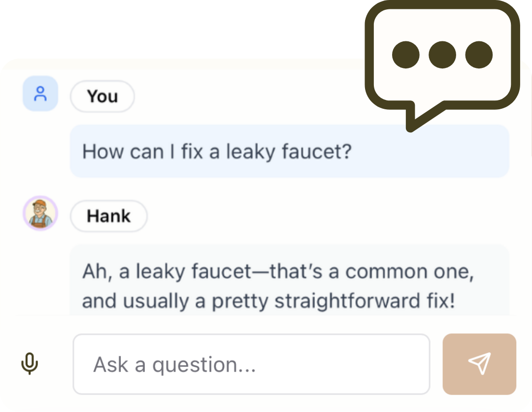Click the microphone voice input icon

pyautogui.click(x=30, y=364)
